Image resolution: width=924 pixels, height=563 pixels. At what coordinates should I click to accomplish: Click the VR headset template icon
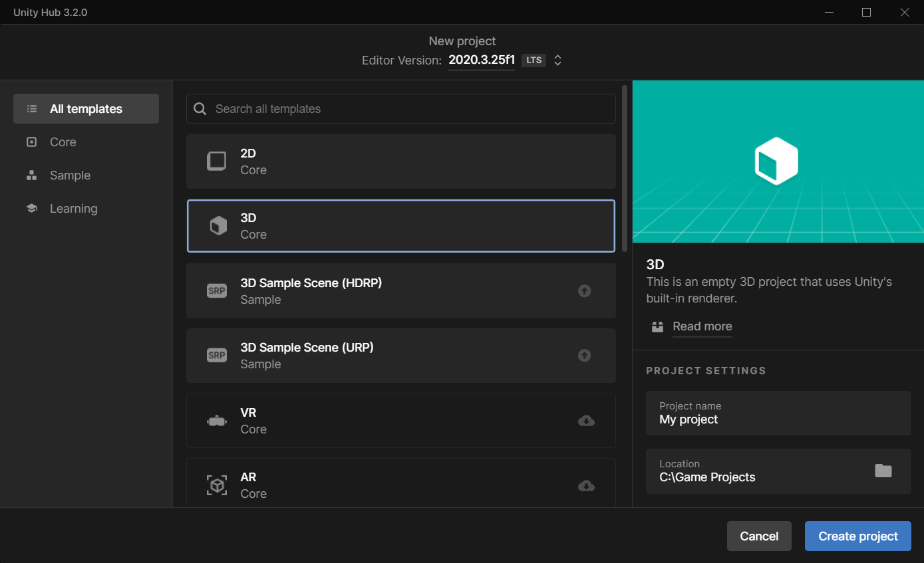tap(217, 421)
